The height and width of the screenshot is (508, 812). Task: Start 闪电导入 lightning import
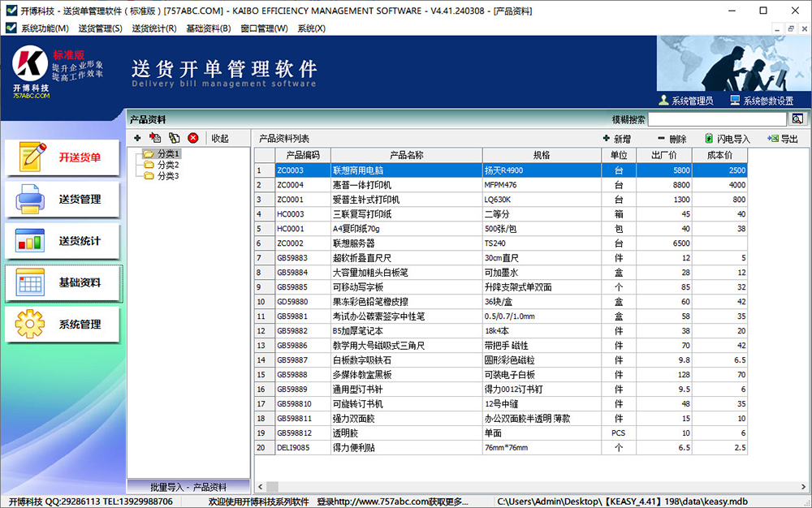click(728, 139)
